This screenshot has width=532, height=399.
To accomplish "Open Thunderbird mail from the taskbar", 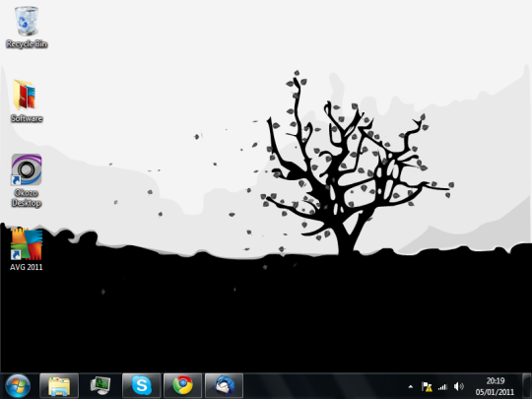I will 224,386.
